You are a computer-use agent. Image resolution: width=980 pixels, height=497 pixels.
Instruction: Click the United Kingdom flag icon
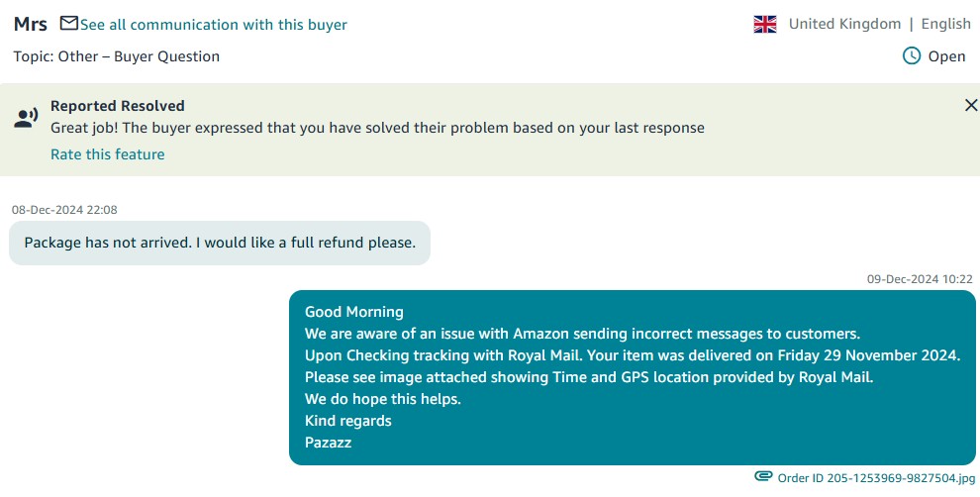[x=765, y=25]
